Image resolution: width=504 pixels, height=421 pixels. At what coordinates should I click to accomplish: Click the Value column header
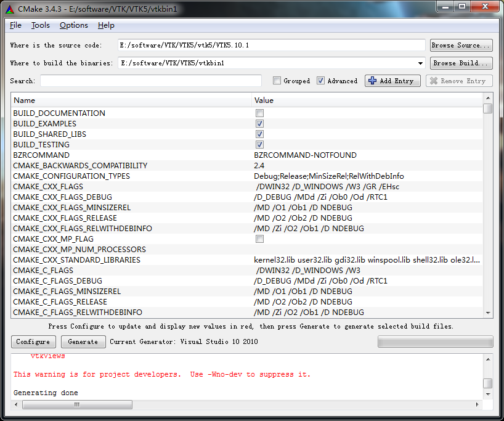pos(367,100)
